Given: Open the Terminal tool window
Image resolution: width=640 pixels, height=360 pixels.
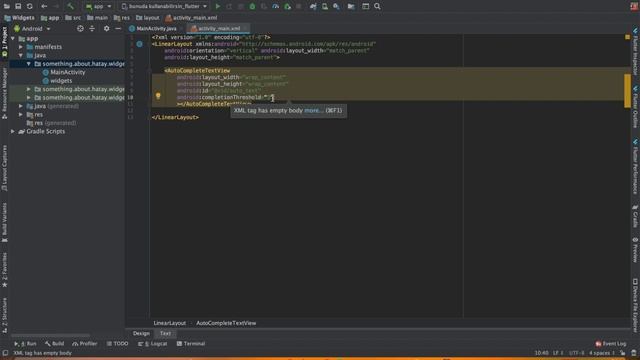Looking at the screenshot, I should pos(191,344).
